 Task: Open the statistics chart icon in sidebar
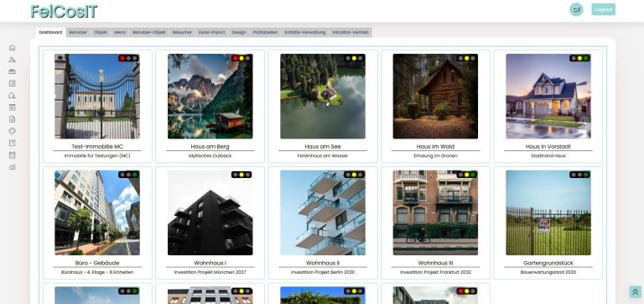(x=13, y=167)
